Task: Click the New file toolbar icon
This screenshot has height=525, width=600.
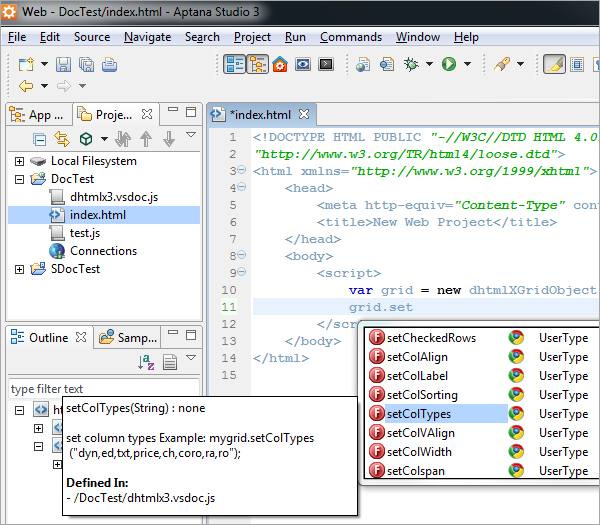Action: click(x=26, y=64)
